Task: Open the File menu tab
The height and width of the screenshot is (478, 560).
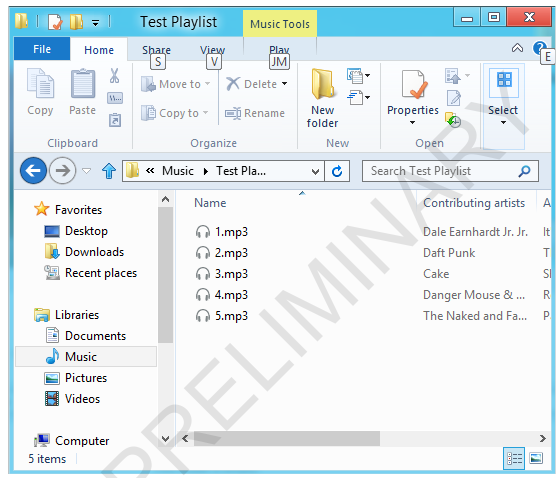Action: click(x=42, y=49)
